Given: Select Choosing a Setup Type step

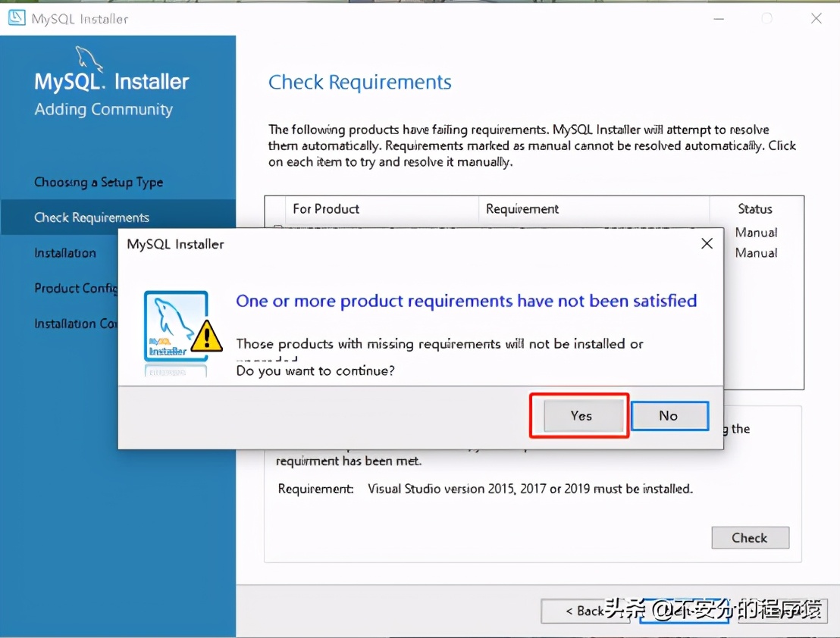Looking at the screenshot, I should (x=99, y=183).
